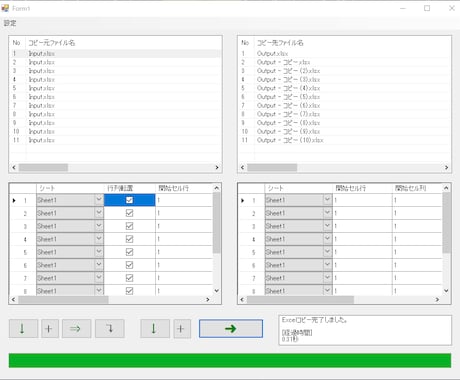Click the row 1 selector arrow in source grid

[14, 200]
